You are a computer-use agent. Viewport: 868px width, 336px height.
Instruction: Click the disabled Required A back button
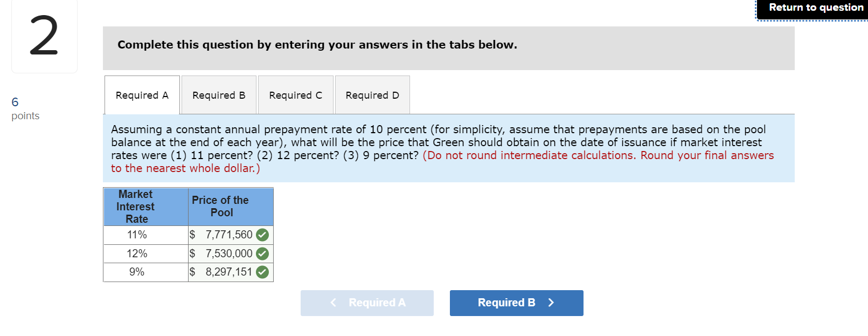point(367,303)
